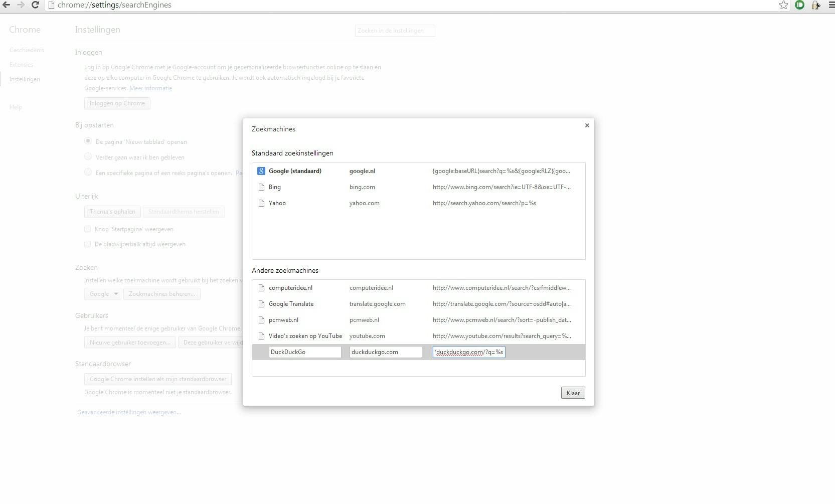Click the translate.google.com/?source URL text
The image size is (835, 504).
502,304
